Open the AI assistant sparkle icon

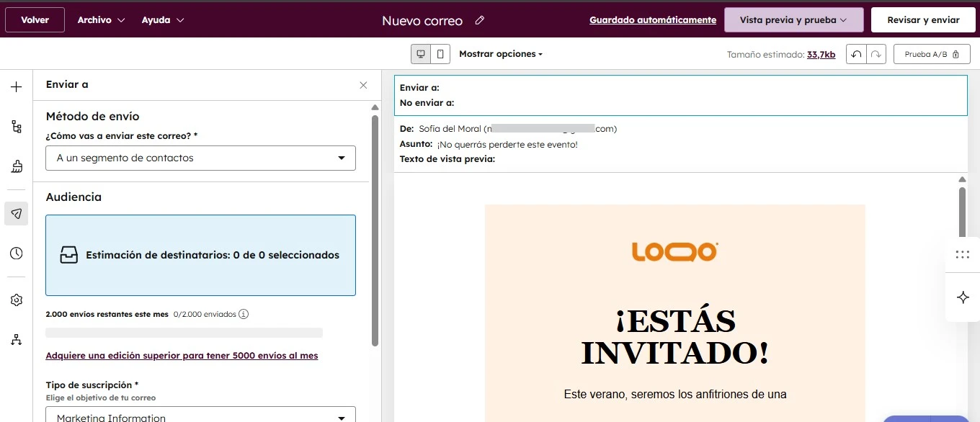[x=963, y=297]
